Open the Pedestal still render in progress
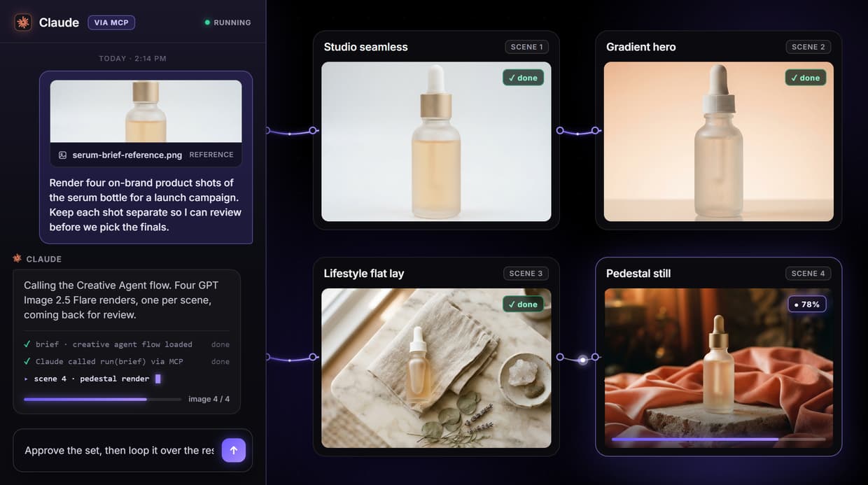Screen dimensions: 868x485 [x=719, y=368]
